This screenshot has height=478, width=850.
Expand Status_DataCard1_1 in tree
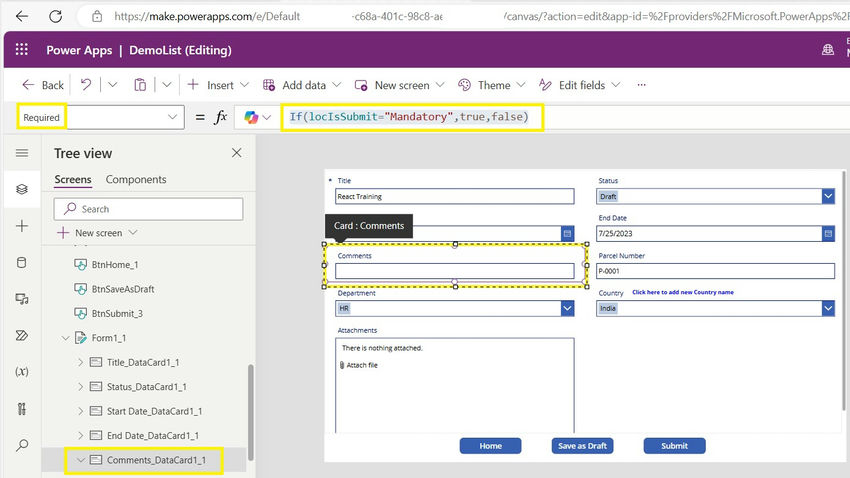[x=80, y=386]
